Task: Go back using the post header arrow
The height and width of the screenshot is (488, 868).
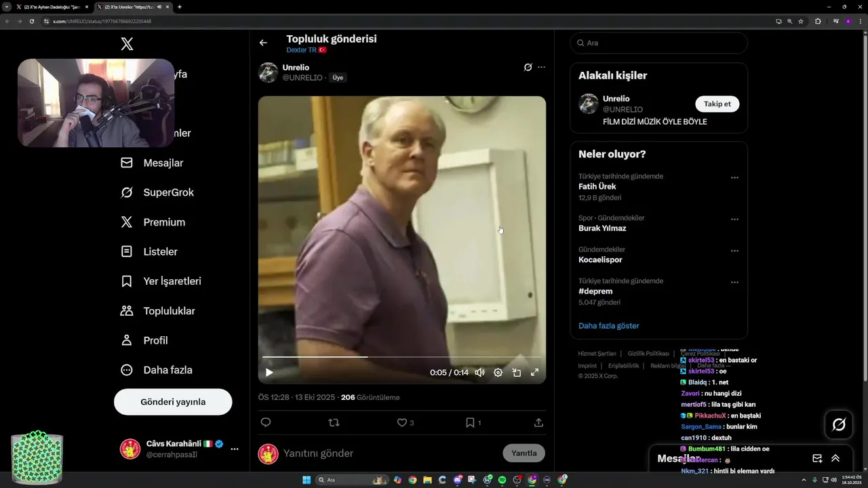Action: [263, 43]
